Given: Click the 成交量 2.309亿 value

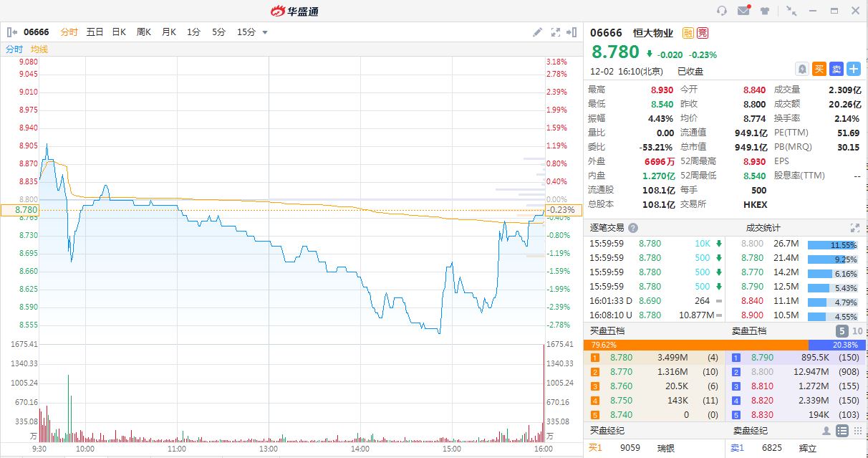Looking at the screenshot, I should point(844,90).
